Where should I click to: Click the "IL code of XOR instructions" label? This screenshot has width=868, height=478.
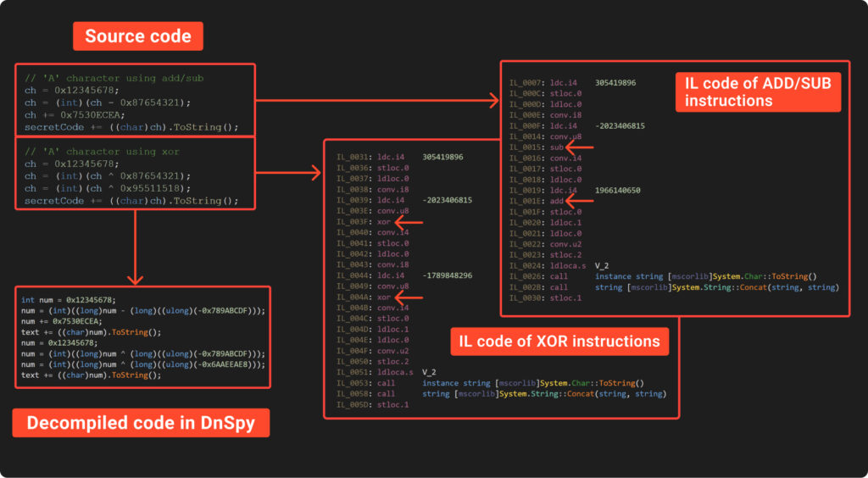pyautogui.click(x=559, y=342)
